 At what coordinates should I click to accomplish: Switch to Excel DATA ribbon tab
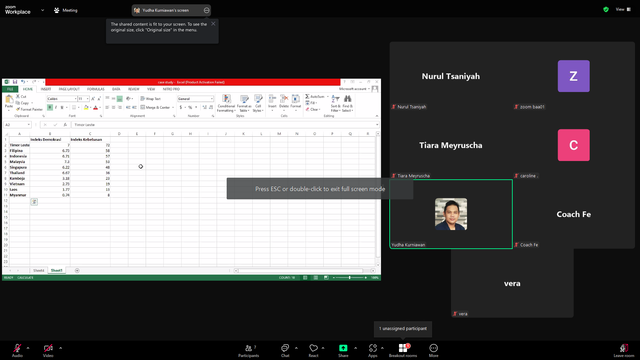point(116,89)
